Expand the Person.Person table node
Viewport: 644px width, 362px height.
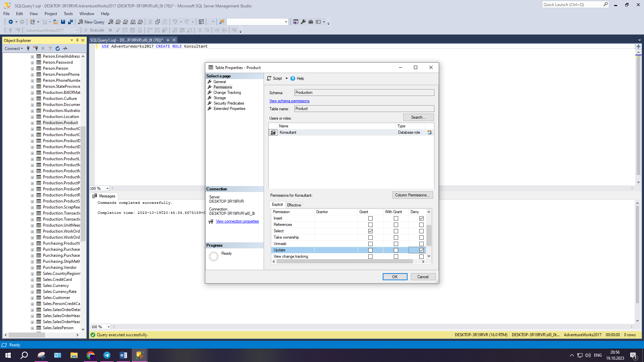33,69
